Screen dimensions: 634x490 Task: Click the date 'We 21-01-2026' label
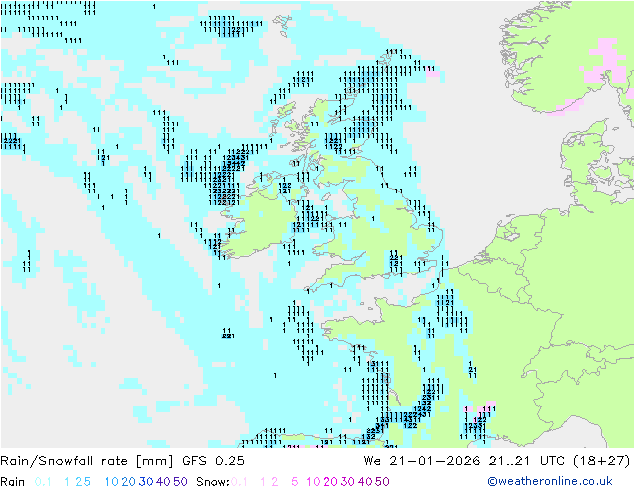point(422,461)
